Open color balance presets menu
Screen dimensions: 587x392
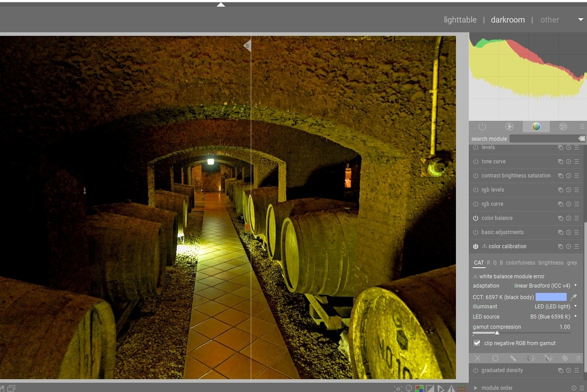[x=577, y=218]
